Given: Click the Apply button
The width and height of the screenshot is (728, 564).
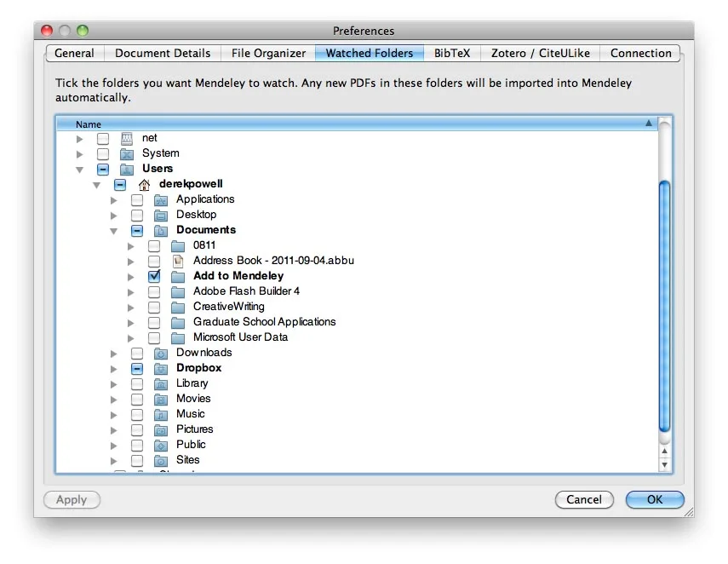Looking at the screenshot, I should click(x=72, y=499).
